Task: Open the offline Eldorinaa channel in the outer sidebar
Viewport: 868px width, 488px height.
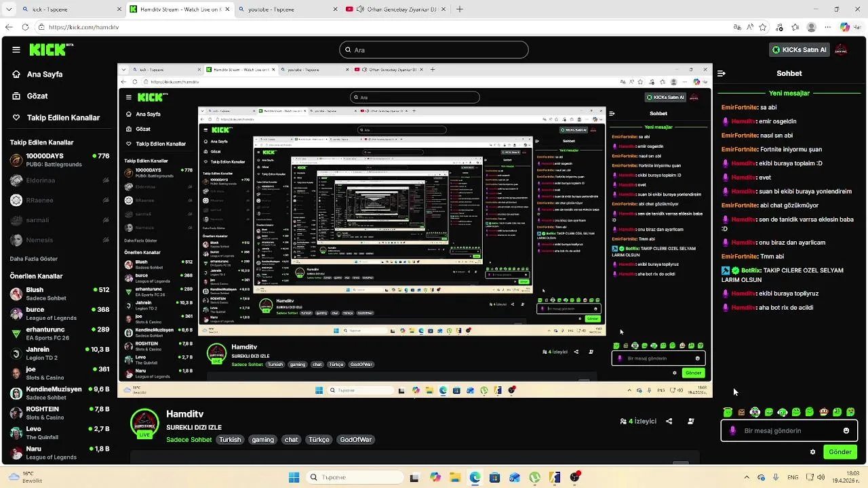Action: click(x=59, y=180)
